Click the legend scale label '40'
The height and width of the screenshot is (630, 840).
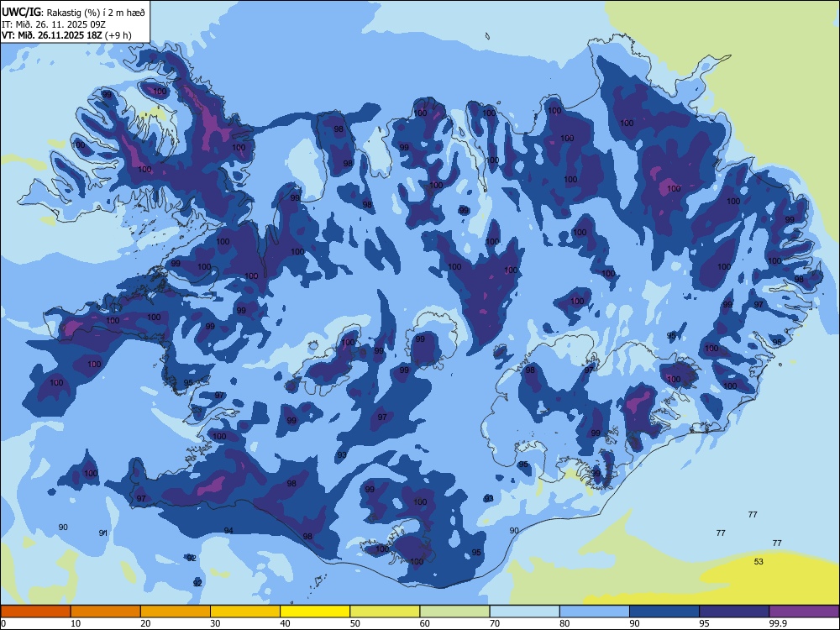point(285,623)
